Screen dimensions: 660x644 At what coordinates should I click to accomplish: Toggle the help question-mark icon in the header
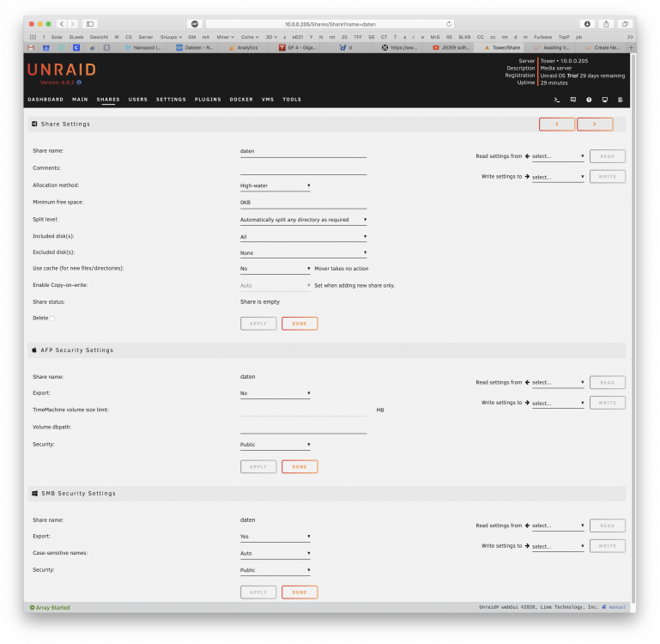tap(589, 100)
